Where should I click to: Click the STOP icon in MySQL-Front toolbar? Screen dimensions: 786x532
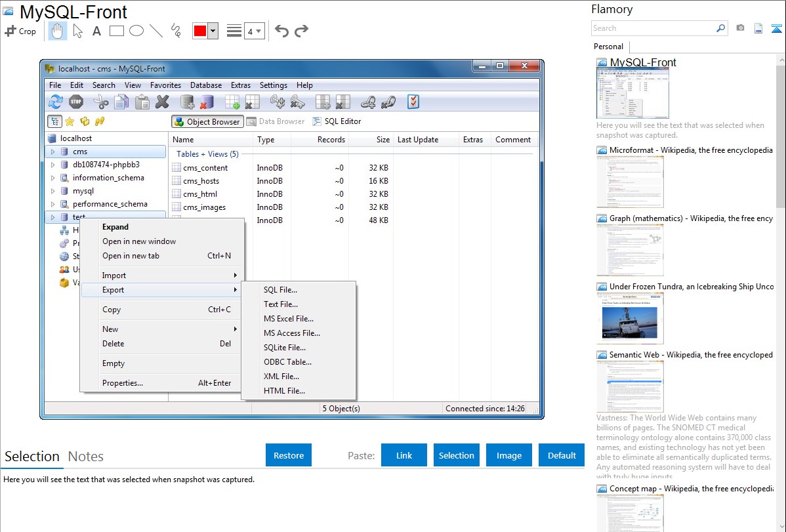point(76,102)
